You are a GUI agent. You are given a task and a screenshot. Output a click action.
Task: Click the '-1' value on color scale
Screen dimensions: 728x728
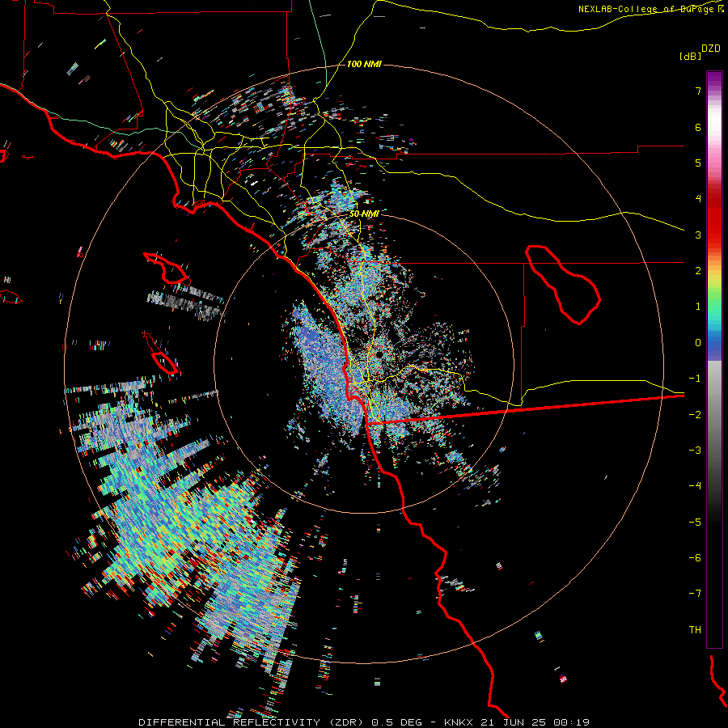[695, 379]
